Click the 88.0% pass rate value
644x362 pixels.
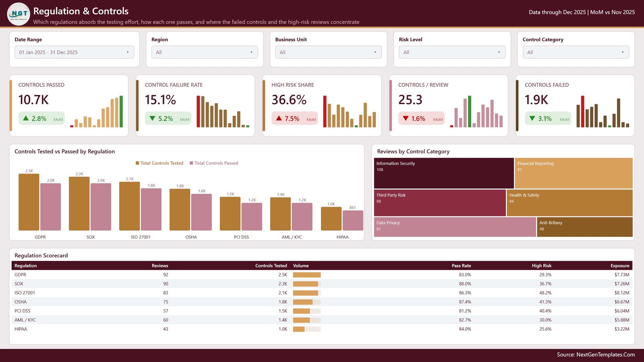(x=465, y=284)
